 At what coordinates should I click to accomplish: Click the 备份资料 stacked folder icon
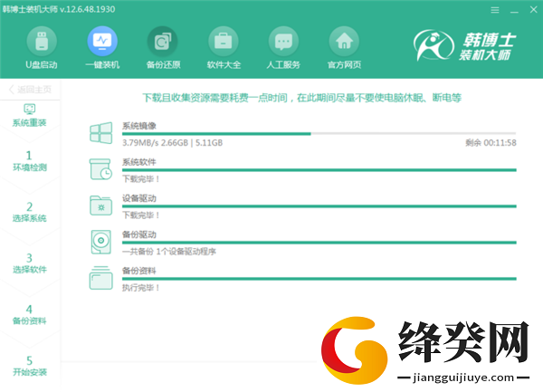pos(100,278)
